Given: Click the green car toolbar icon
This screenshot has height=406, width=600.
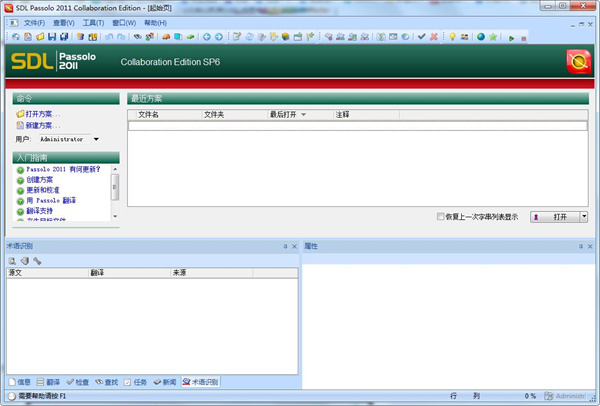Looking at the screenshot, I should coord(190,37).
